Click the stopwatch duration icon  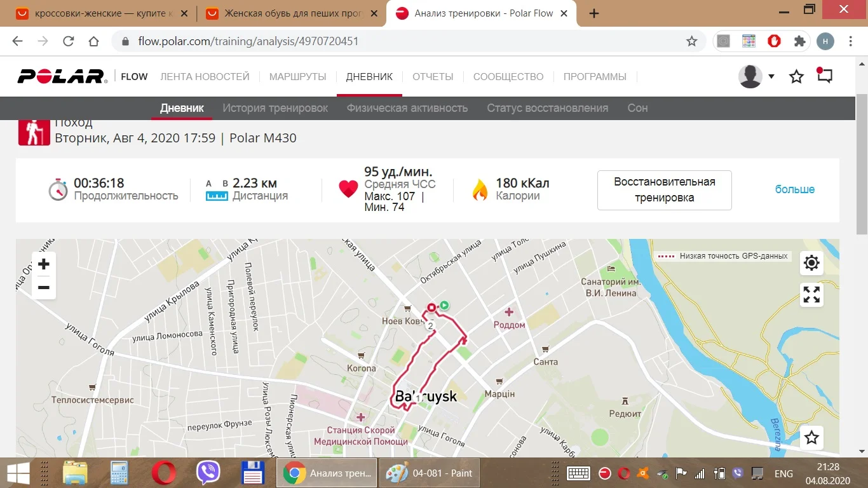(58, 189)
